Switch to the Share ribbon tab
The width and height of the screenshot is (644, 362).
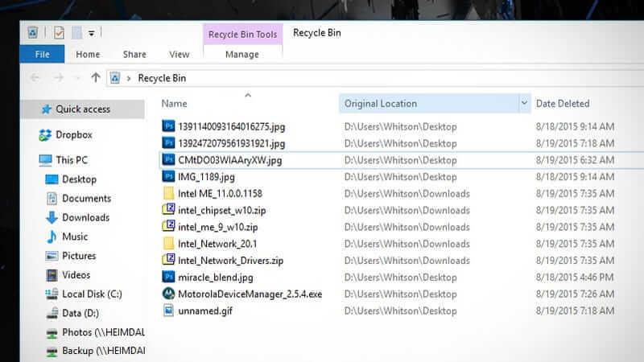(x=134, y=54)
